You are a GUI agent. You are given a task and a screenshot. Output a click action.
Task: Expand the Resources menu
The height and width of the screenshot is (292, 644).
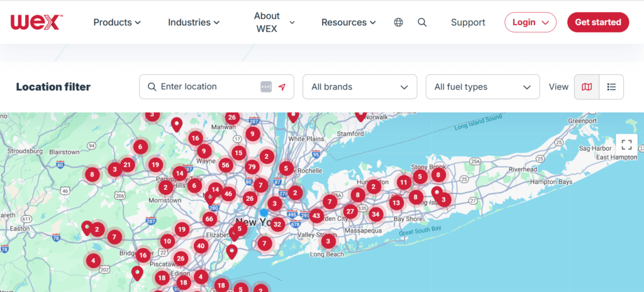pos(348,22)
